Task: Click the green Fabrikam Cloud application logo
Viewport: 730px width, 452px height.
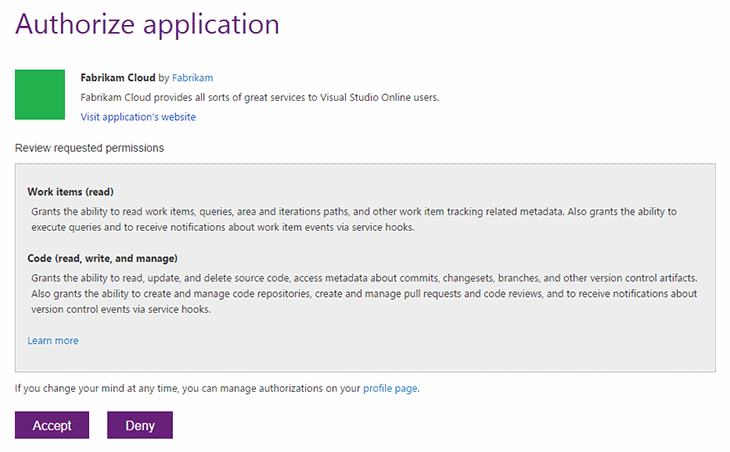Action: click(x=40, y=94)
